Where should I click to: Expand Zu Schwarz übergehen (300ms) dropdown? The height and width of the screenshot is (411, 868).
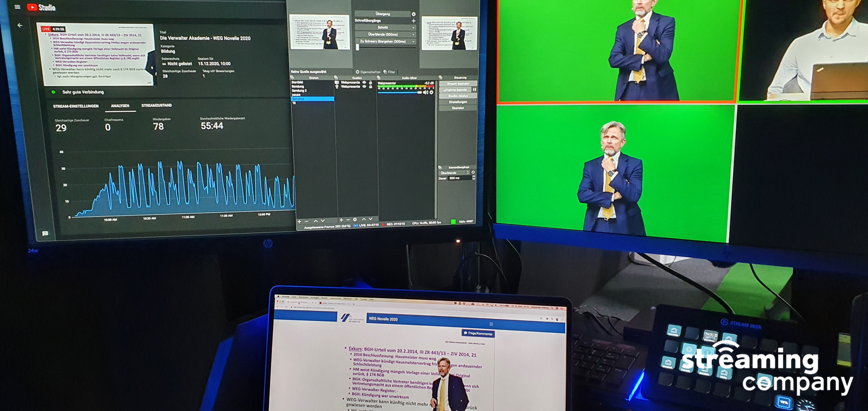(413, 42)
